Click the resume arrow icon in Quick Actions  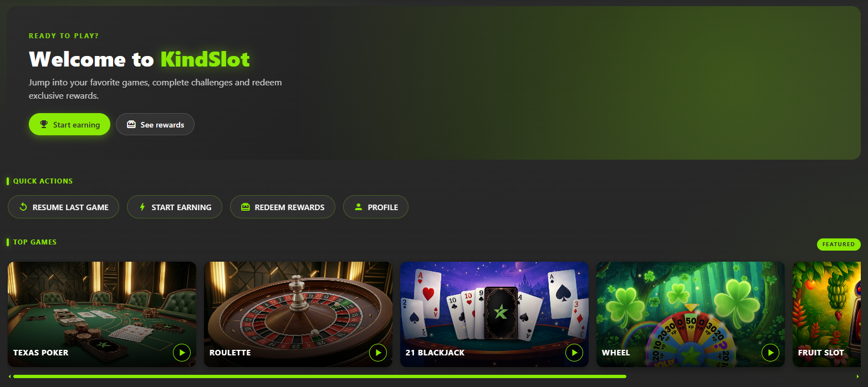coord(23,207)
